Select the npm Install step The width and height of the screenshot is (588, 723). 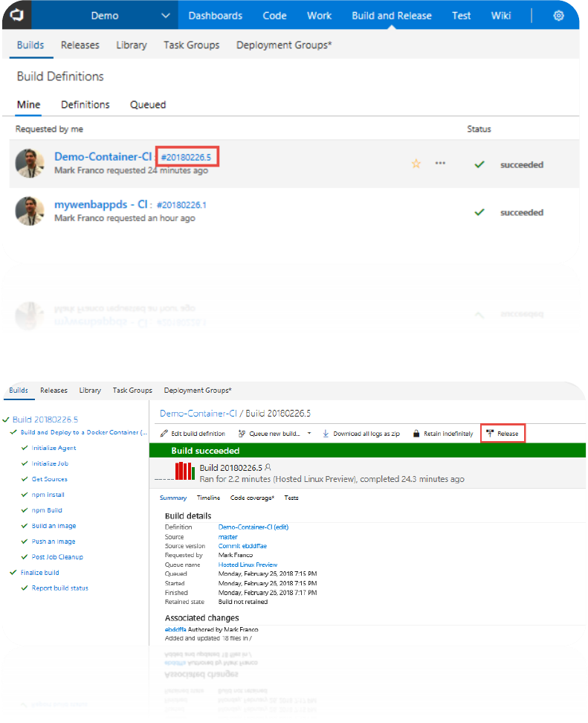point(48,495)
